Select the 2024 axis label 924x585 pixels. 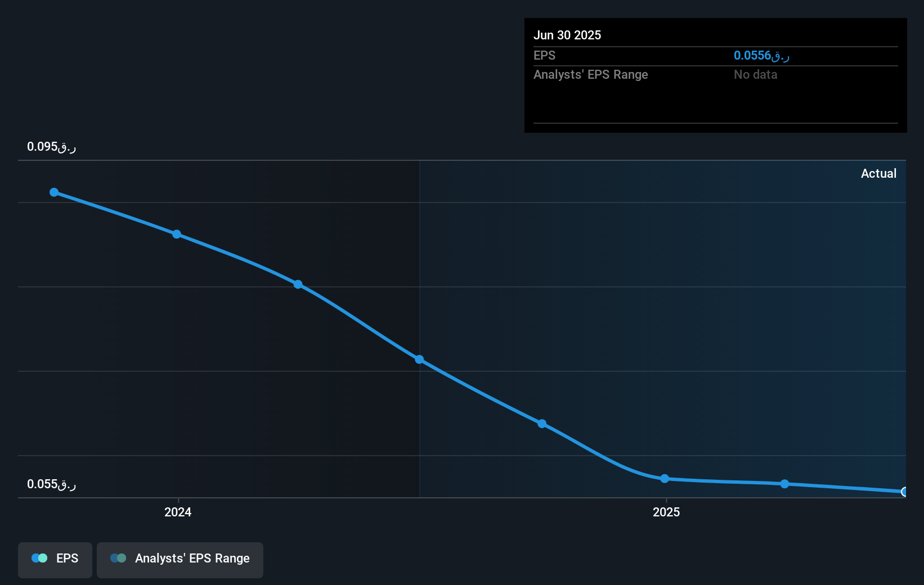coord(178,512)
